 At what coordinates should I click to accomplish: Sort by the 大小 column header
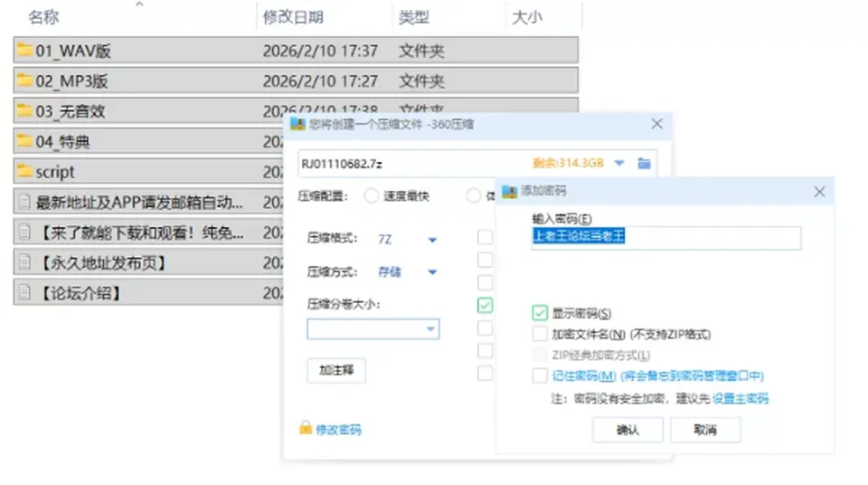[x=527, y=17]
